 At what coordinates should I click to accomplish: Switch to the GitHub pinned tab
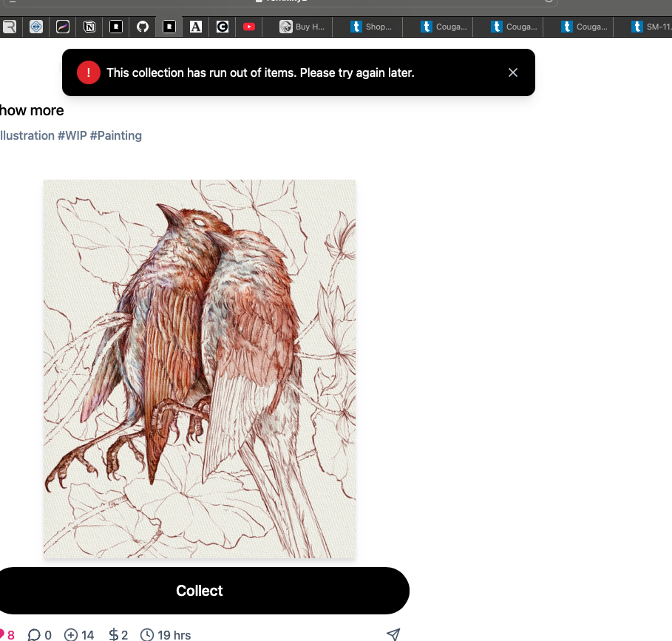(x=142, y=27)
